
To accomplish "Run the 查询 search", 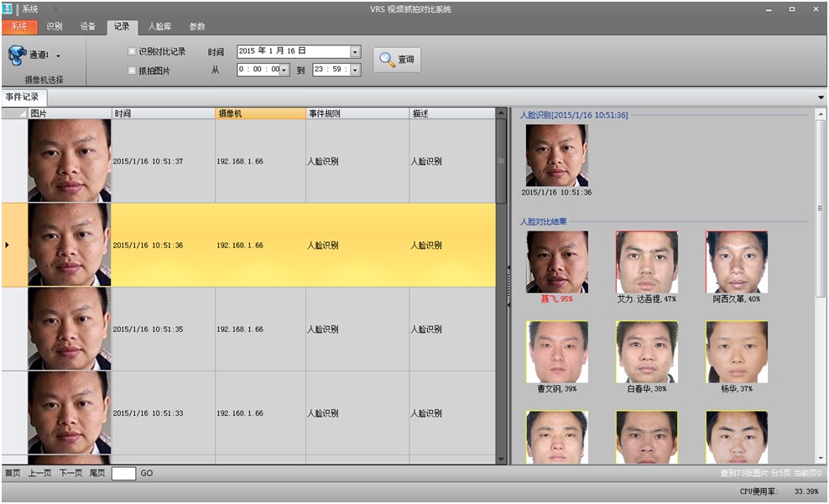I will (397, 60).
